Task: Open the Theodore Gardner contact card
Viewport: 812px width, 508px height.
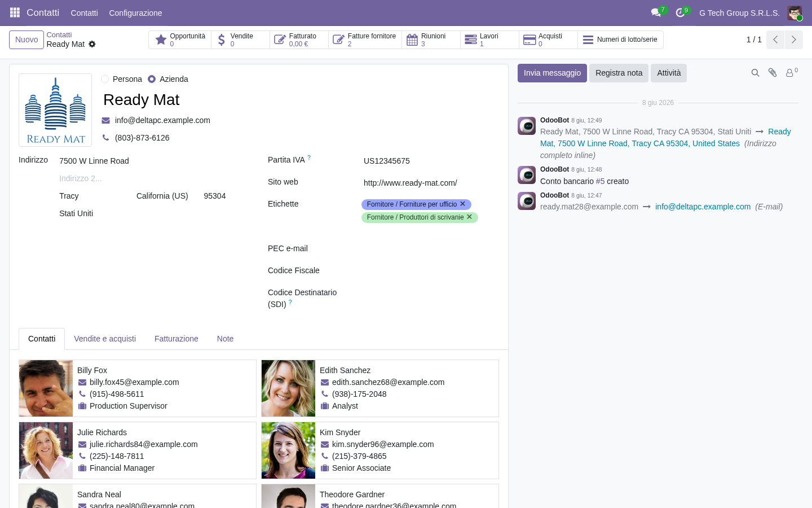Action: coord(380,496)
